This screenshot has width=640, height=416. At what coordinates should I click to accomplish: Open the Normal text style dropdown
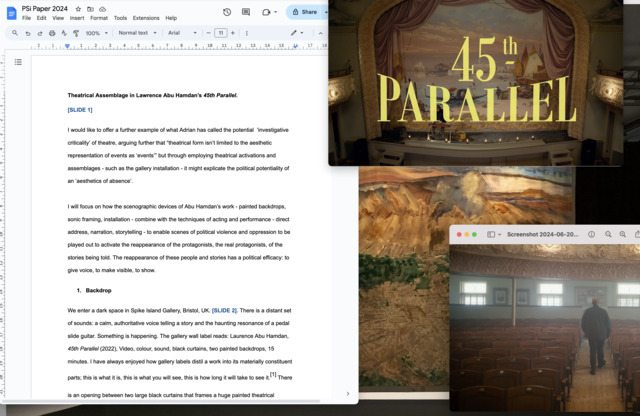[x=138, y=33]
